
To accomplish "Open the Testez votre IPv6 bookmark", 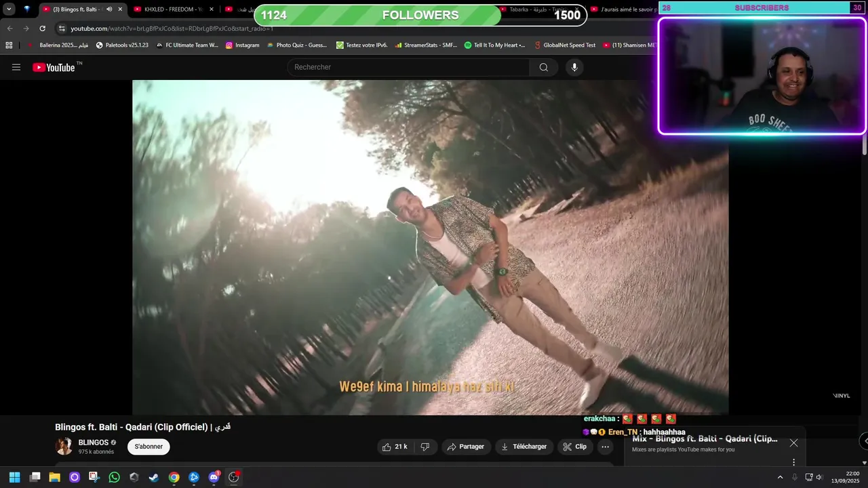I will click(x=362, y=45).
